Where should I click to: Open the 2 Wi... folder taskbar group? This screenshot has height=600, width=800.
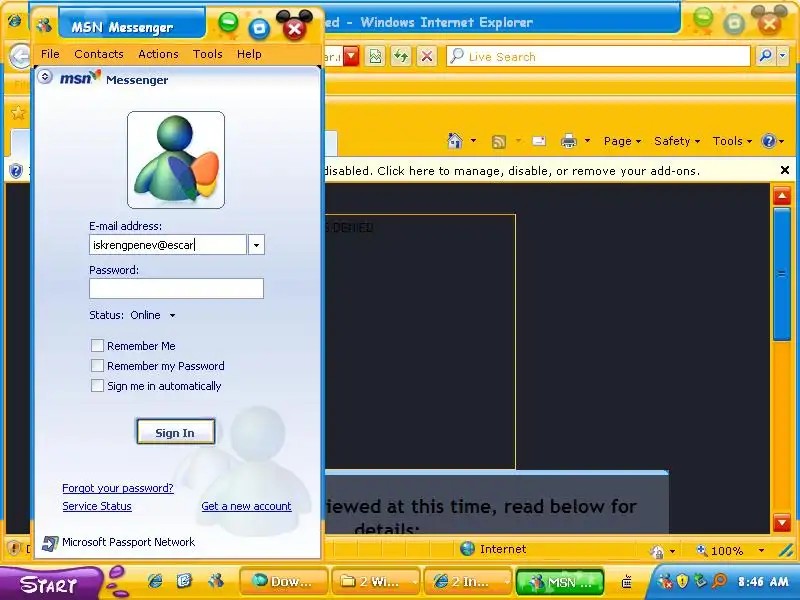(376, 581)
